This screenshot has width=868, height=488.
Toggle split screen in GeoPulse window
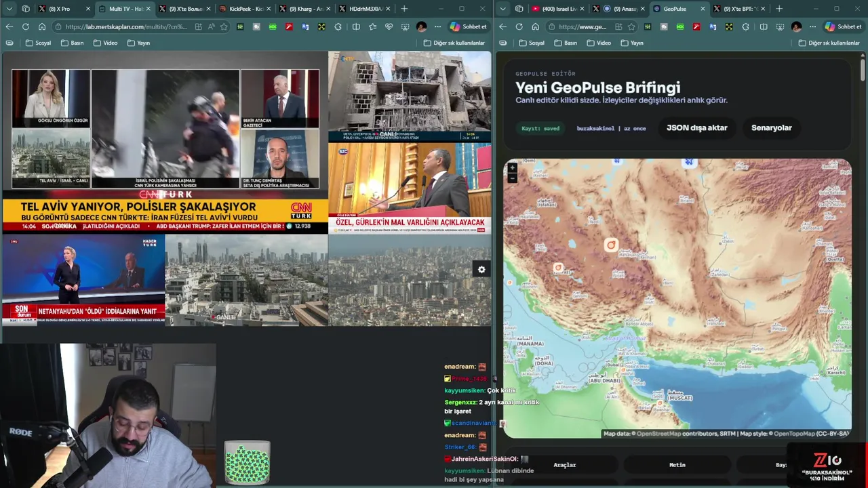tap(764, 26)
